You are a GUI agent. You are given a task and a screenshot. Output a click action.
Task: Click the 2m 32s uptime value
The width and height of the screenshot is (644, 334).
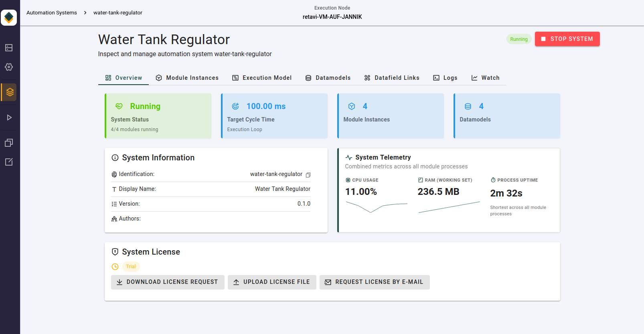(506, 193)
